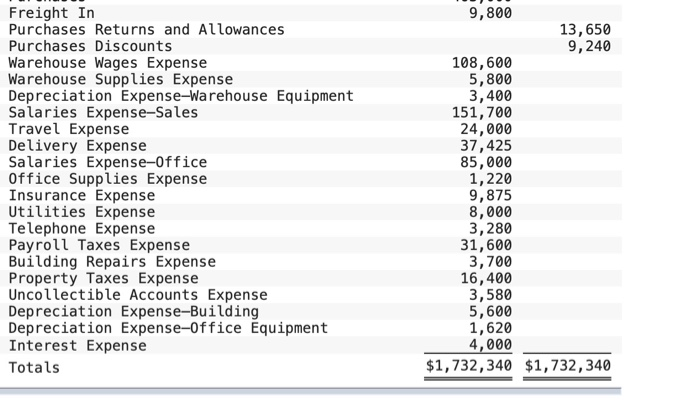The height and width of the screenshot is (404, 700).
Task: Select the Utilities Expense label
Action: coord(82,212)
